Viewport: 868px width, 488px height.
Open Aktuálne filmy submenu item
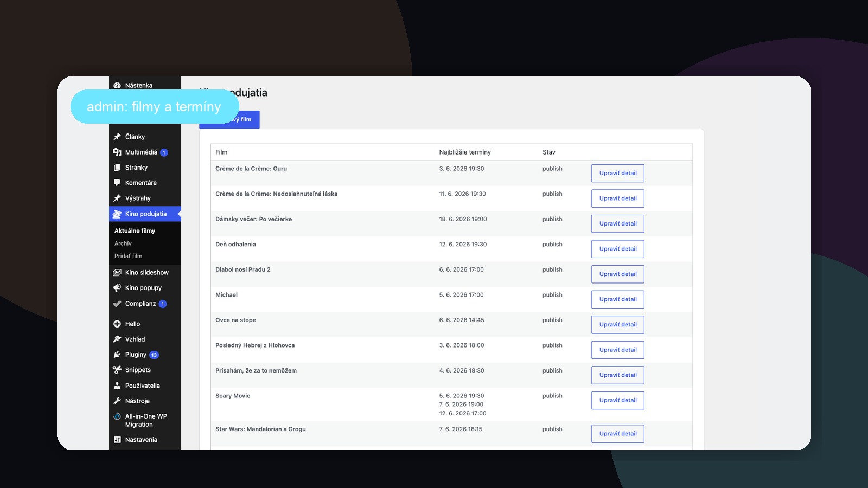tap(135, 230)
